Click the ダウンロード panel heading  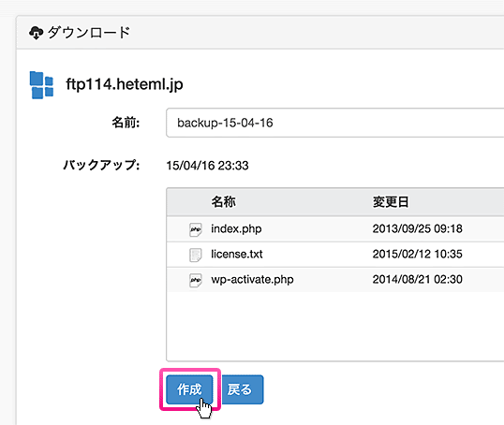89,33
